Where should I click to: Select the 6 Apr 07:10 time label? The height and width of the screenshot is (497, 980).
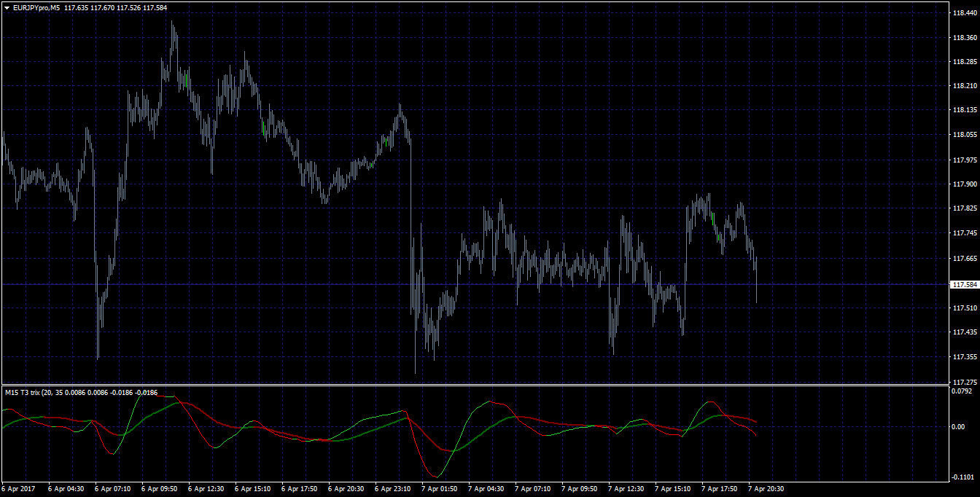(112, 489)
